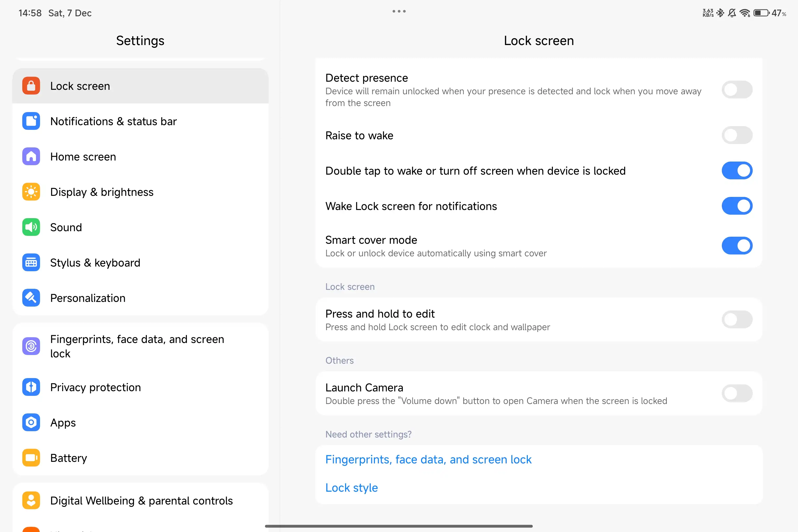Click the network speed KB/s indicator
The image size is (798, 532).
[x=708, y=13]
